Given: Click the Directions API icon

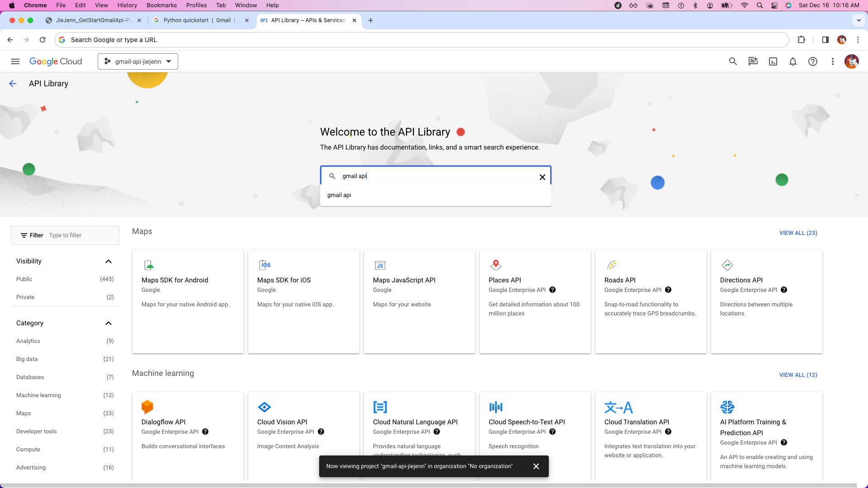Looking at the screenshot, I should 727,265.
